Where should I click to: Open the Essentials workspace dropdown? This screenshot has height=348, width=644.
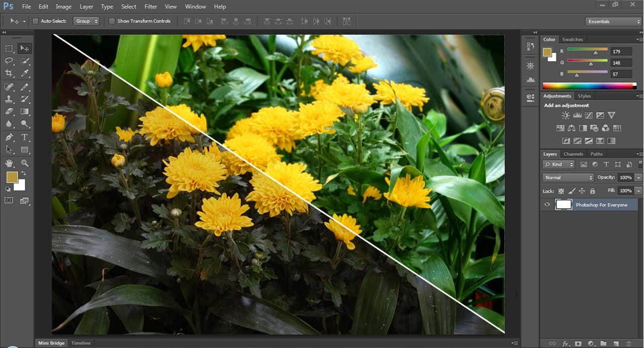click(x=613, y=22)
